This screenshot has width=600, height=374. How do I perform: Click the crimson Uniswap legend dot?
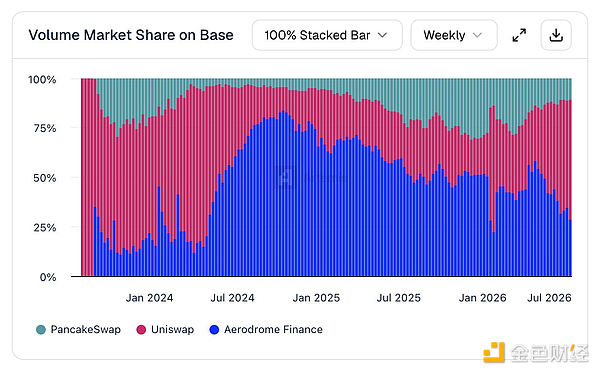click(x=141, y=330)
